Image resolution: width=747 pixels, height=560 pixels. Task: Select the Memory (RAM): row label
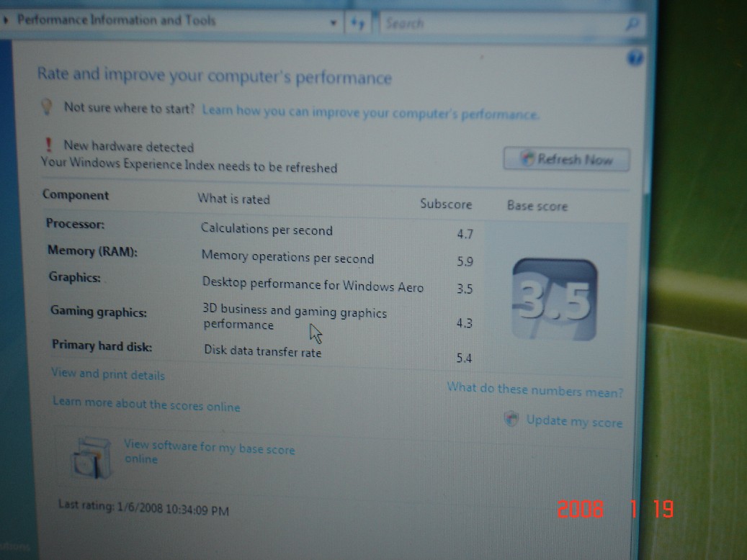click(92, 251)
